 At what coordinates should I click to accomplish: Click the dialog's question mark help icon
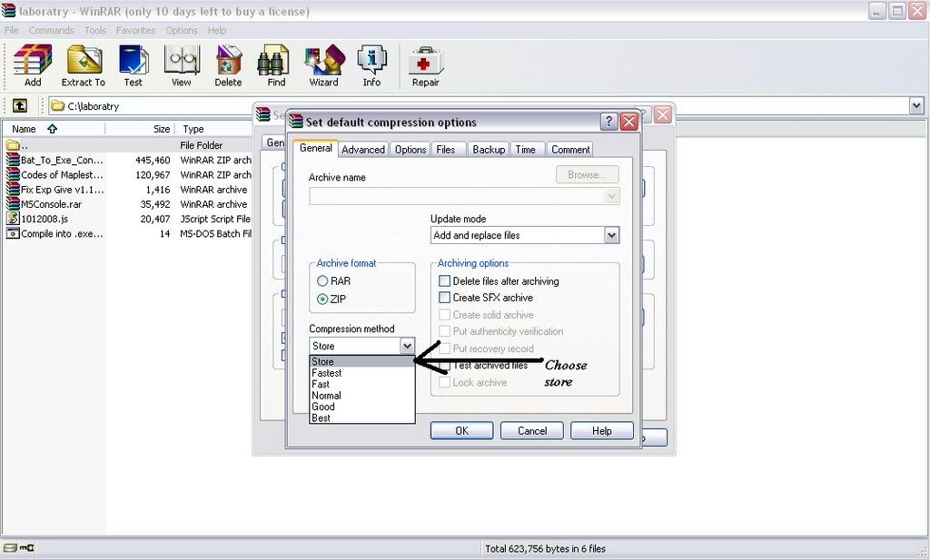tap(608, 122)
